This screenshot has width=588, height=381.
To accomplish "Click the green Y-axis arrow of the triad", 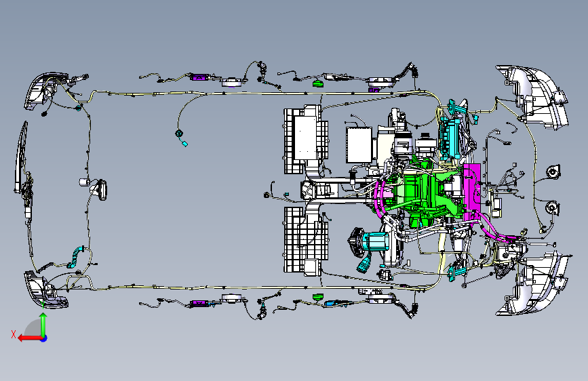I will (x=43, y=325).
